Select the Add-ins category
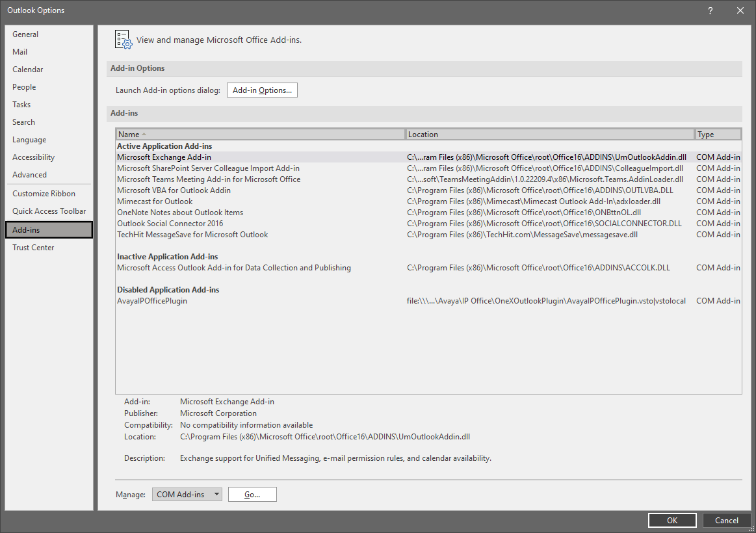This screenshot has height=533, width=756. (x=49, y=230)
